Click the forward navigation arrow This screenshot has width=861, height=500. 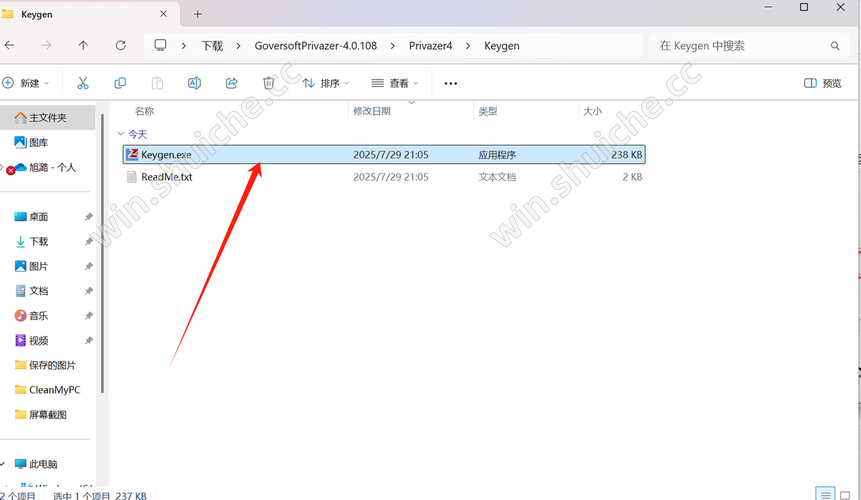[x=46, y=46]
